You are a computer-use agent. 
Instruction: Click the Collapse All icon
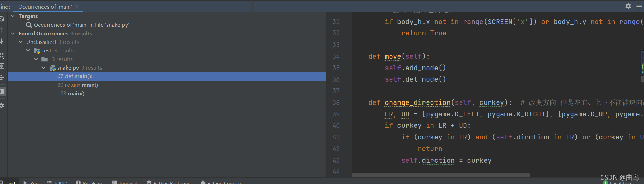click(x=2, y=77)
